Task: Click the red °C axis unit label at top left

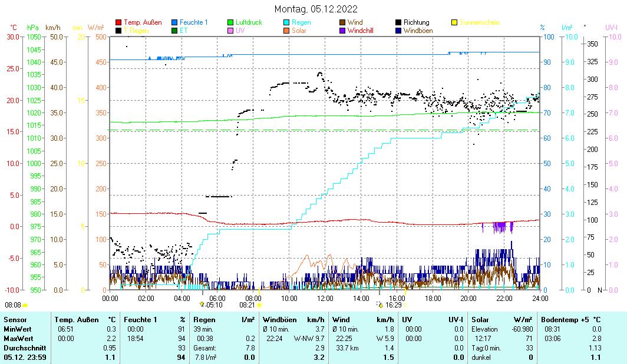Action: pos(14,28)
